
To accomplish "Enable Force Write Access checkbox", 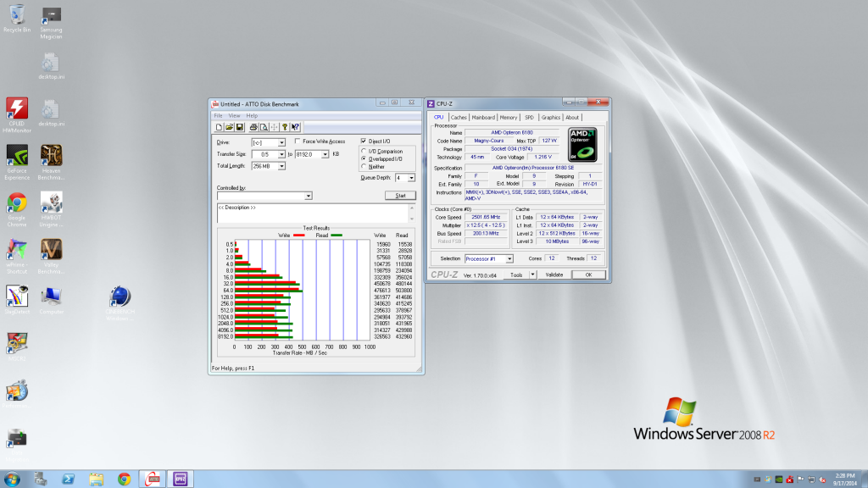I will pyautogui.click(x=298, y=141).
